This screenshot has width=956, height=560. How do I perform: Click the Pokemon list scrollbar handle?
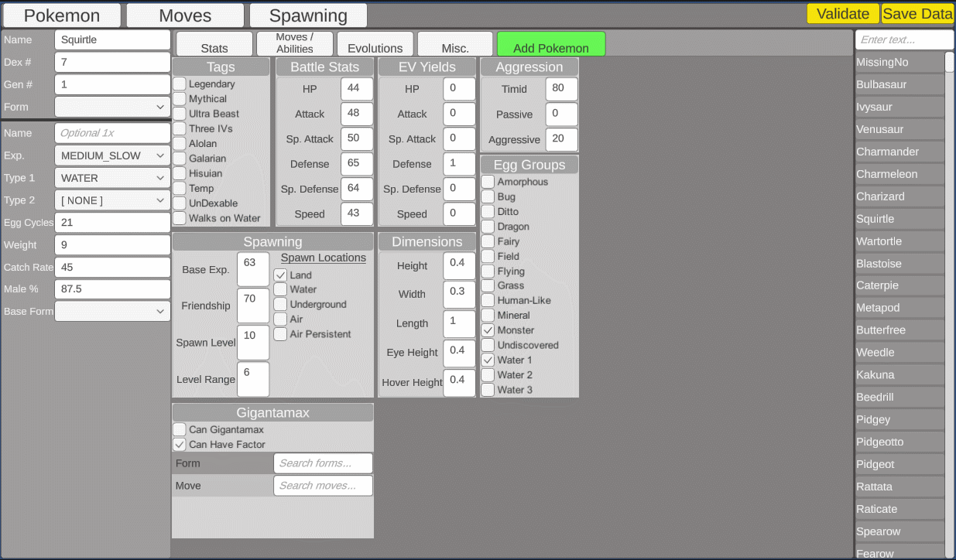point(949,63)
